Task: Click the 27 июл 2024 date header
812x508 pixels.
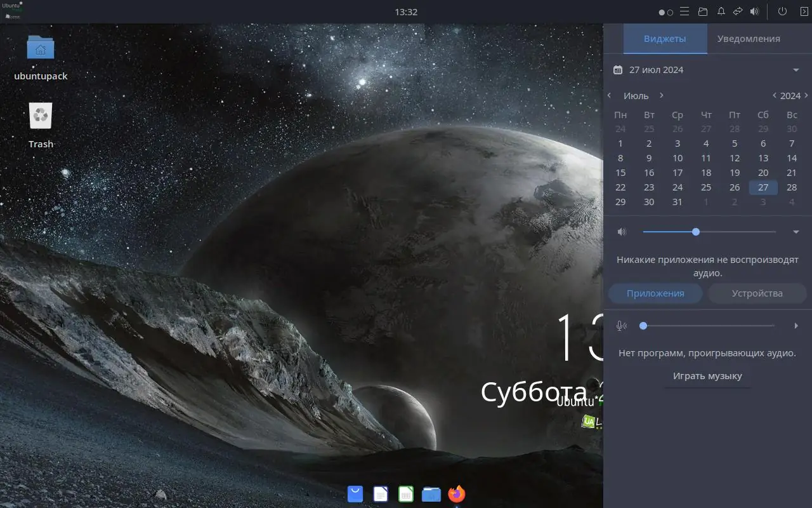Action: 656,70
